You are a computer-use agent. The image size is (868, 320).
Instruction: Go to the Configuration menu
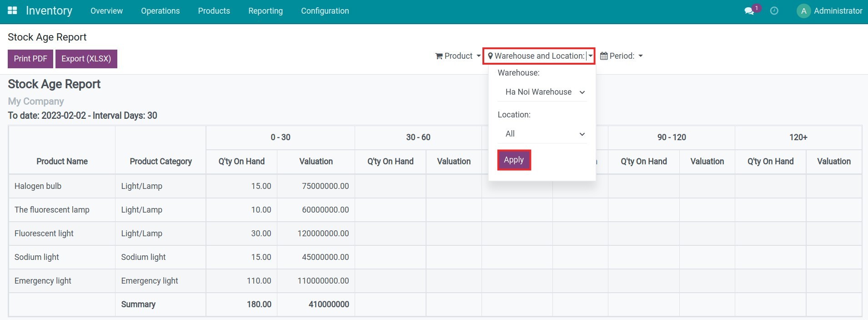pyautogui.click(x=325, y=11)
